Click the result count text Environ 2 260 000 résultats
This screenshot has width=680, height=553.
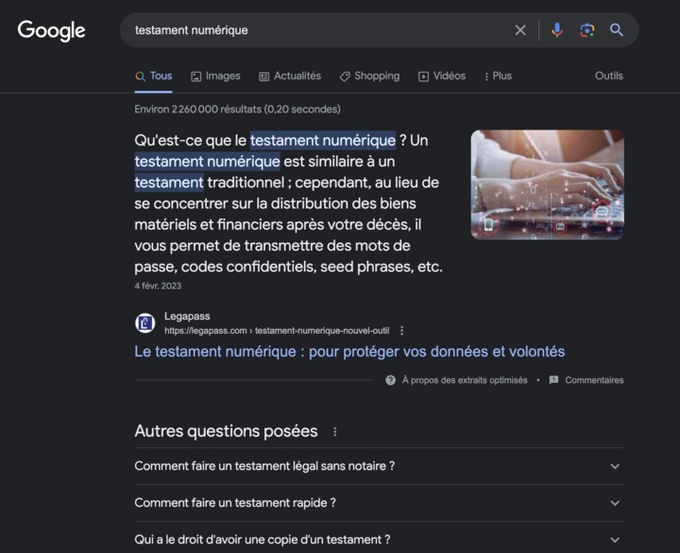point(237,109)
